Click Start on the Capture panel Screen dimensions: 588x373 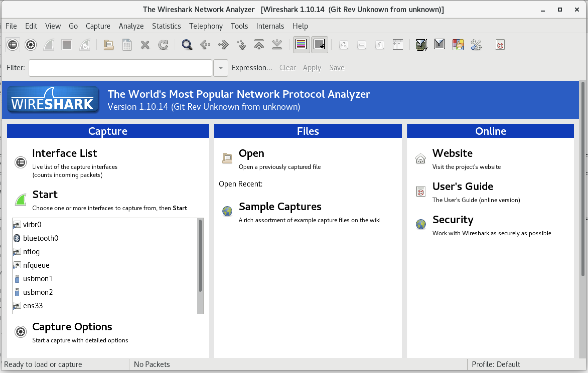[45, 195]
